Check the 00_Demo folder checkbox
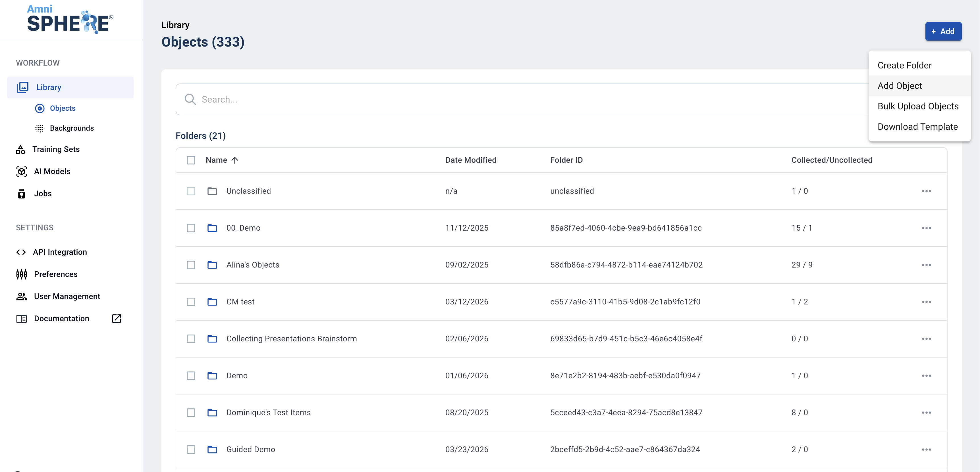This screenshot has width=980, height=472. point(191,228)
